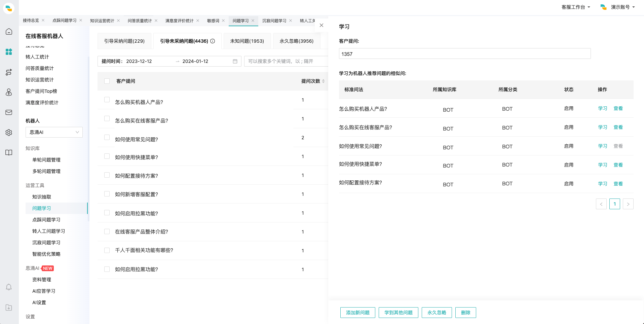Go to previous page arrow
The image size is (644, 324).
coord(601,204)
